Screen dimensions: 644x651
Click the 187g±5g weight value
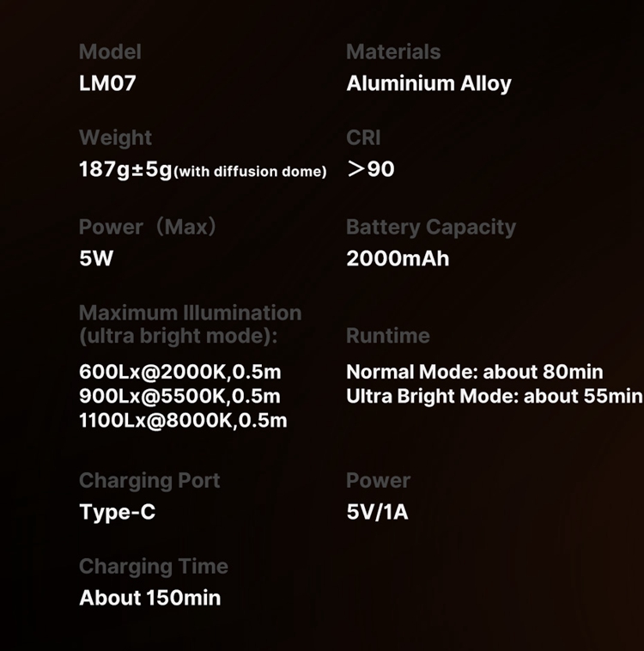pos(125,169)
